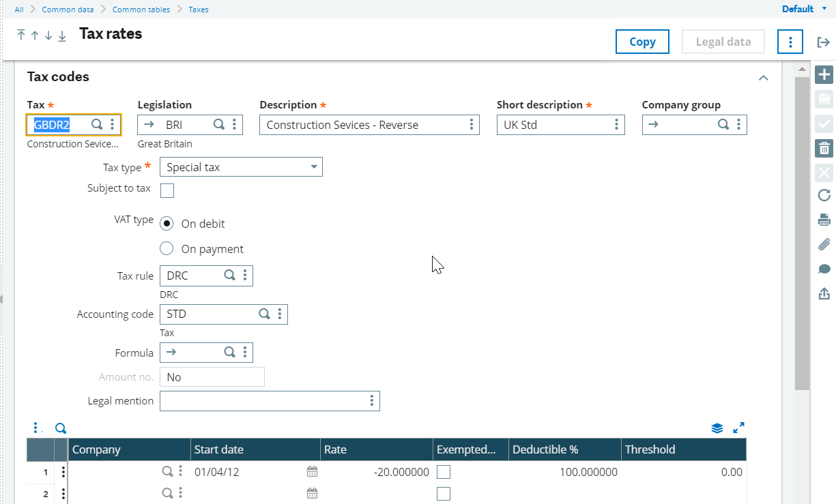Viewport: 836px width, 504px height.
Task: Click the grid layers/stack icon
Action: [x=717, y=428]
